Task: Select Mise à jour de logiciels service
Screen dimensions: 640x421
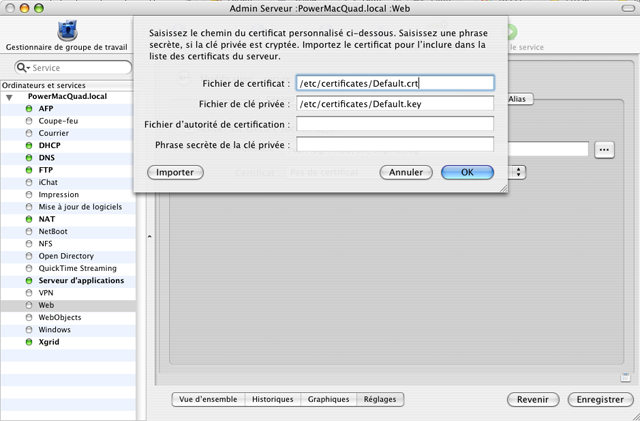Action: coord(69,207)
